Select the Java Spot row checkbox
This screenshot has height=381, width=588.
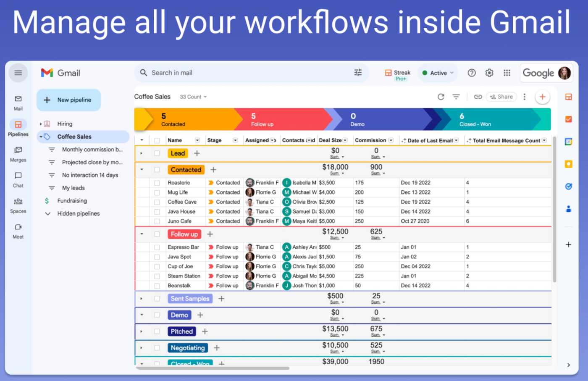[157, 257]
